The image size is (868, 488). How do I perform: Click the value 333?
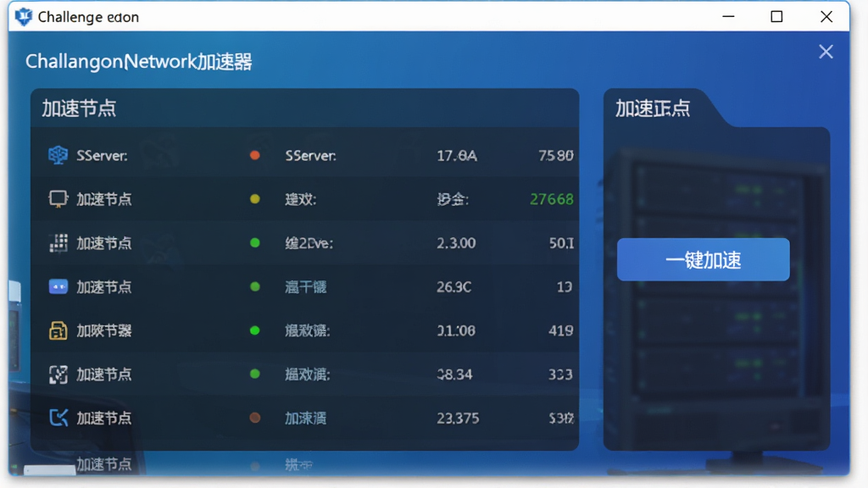click(x=560, y=374)
